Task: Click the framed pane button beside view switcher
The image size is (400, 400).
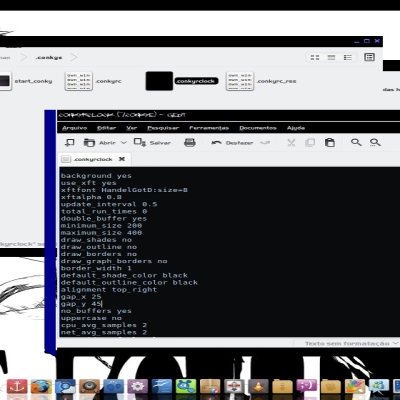Action: tap(369, 57)
